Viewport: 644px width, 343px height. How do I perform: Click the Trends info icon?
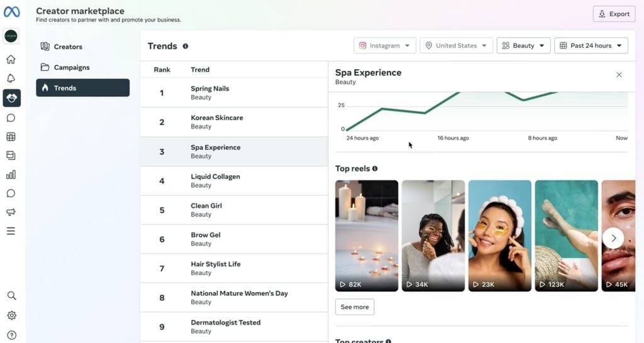[x=186, y=46]
